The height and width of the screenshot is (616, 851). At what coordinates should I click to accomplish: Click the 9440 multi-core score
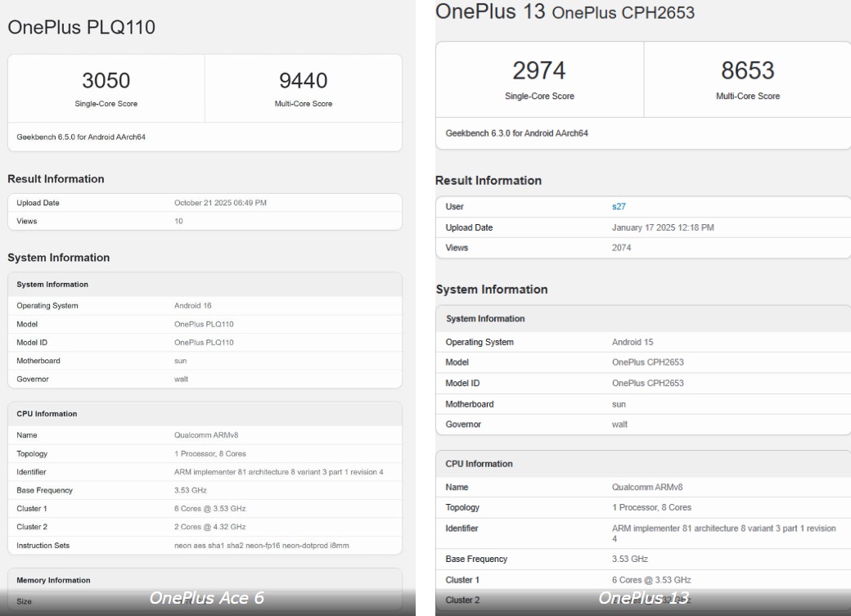[x=303, y=80]
